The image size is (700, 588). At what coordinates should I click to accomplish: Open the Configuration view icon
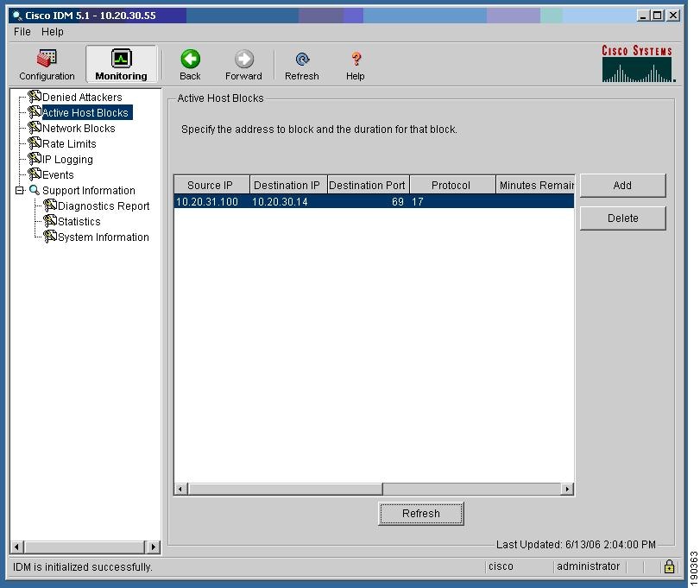[47, 59]
